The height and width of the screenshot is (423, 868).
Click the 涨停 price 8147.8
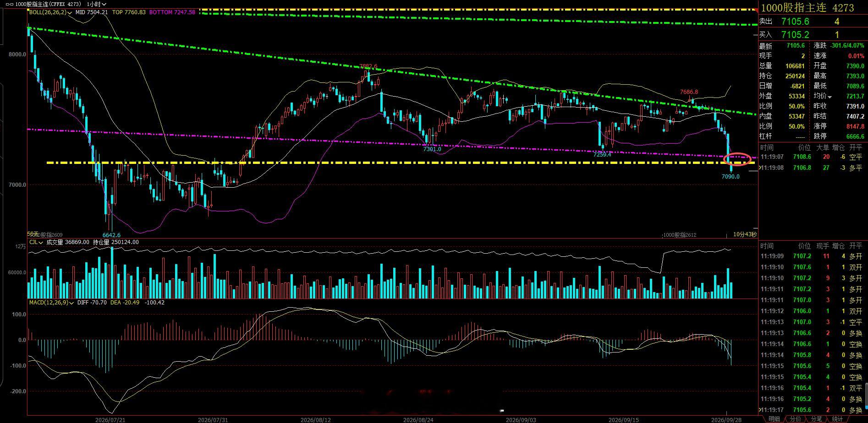[x=855, y=126]
